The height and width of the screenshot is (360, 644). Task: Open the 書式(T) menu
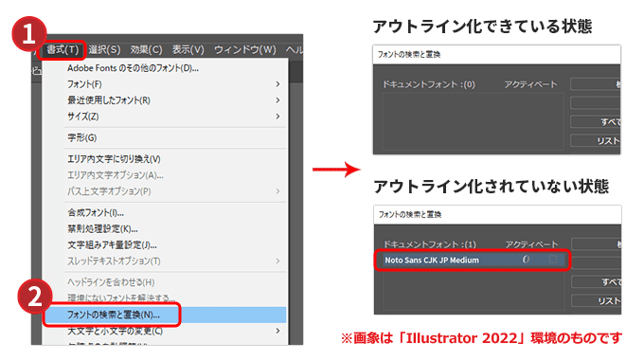(63, 49)
